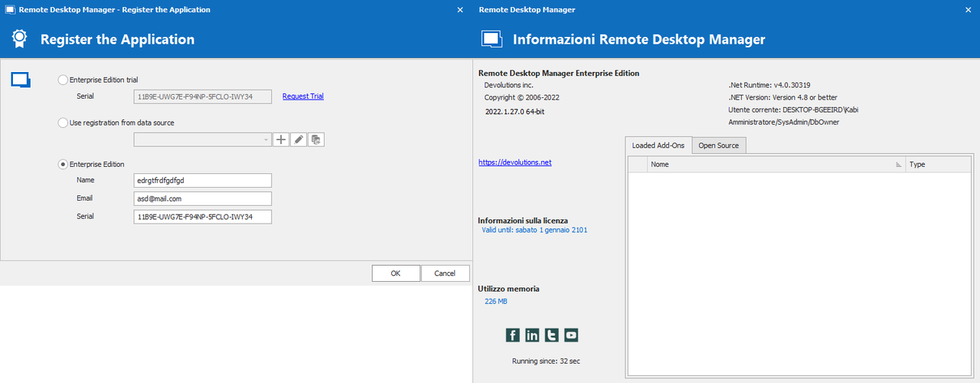Click the 2022.1.27.0 64-bit version text

[515, 111]
